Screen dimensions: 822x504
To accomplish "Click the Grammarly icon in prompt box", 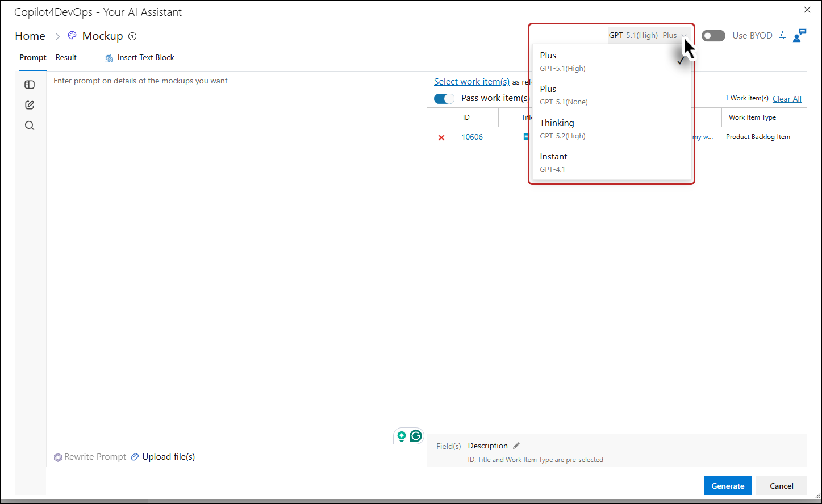I will click(x=416, y=436).
